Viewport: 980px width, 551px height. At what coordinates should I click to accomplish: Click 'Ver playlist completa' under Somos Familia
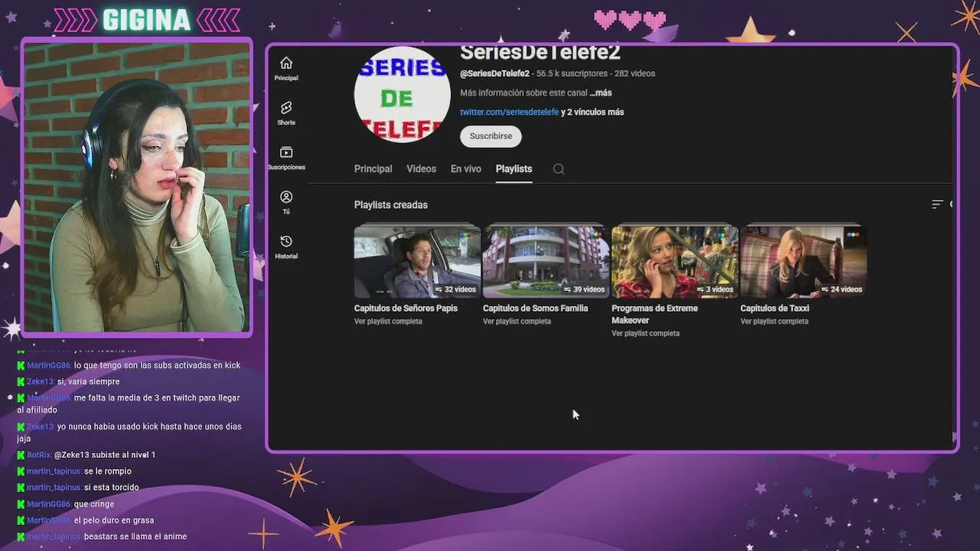pyautogui.click(x=517, y=321)
